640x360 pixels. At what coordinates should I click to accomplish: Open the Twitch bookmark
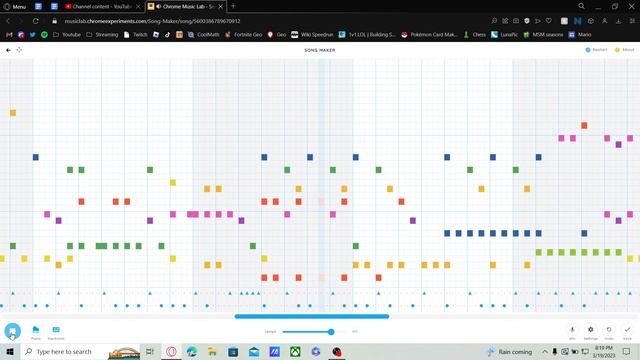[136, 35]
